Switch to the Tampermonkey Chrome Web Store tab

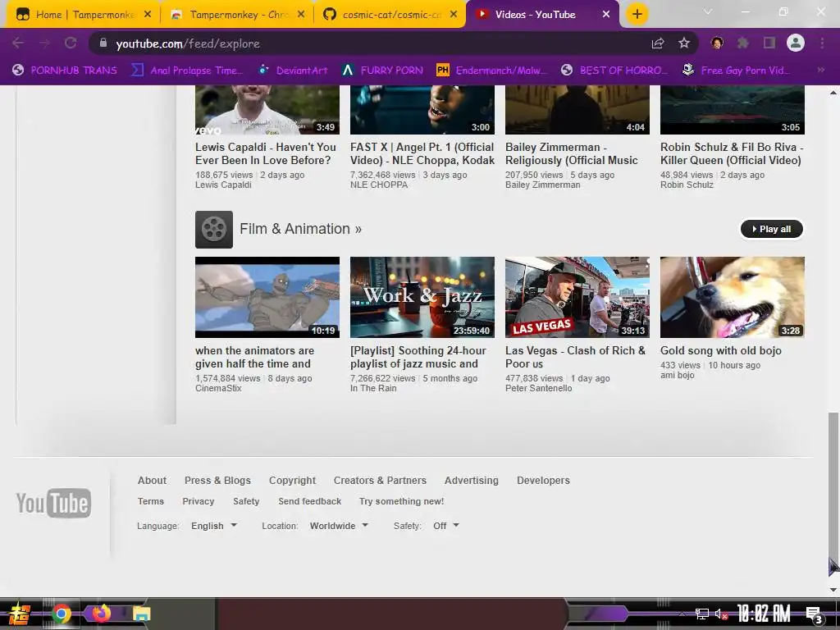[237, 15]
